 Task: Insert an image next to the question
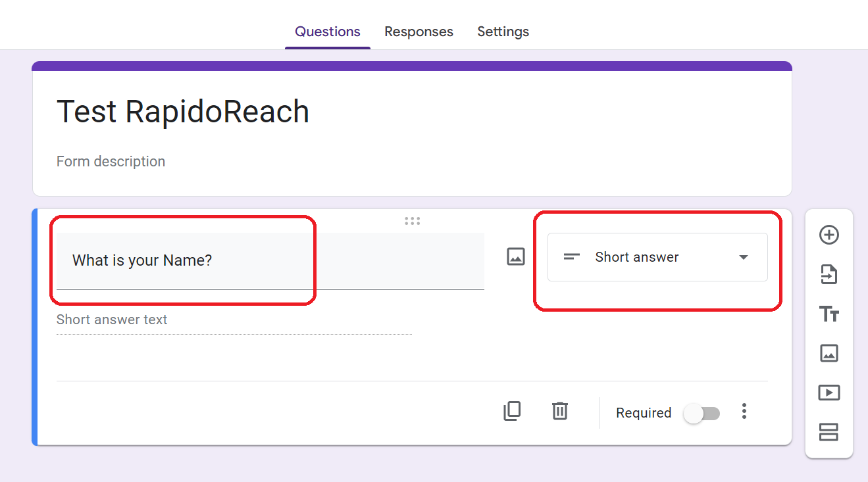point(516,256)
